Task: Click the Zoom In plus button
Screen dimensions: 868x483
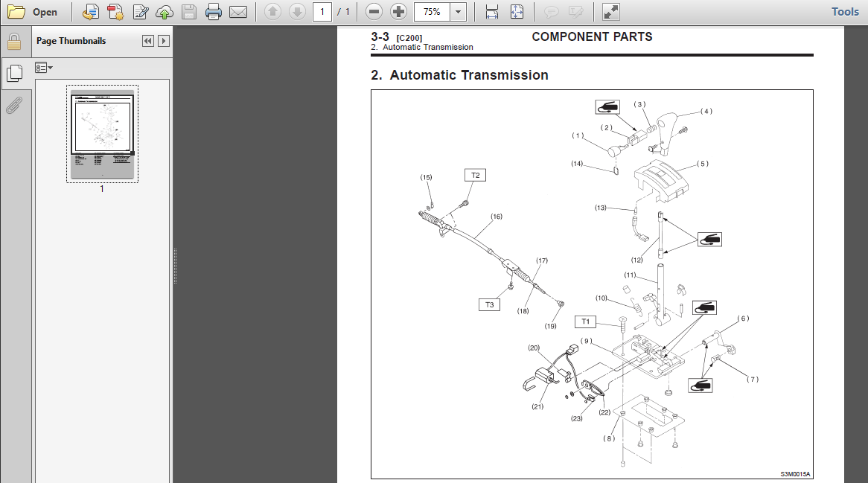Action: point(398,12)
